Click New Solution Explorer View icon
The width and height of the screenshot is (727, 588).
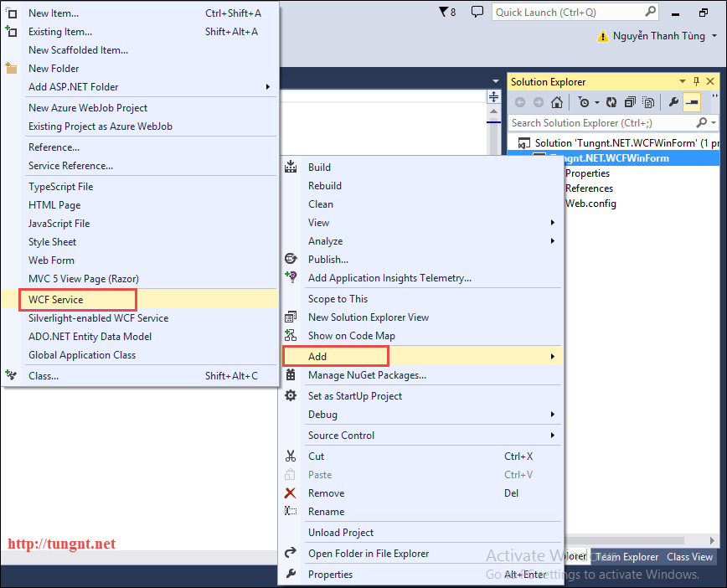point(291,317)
